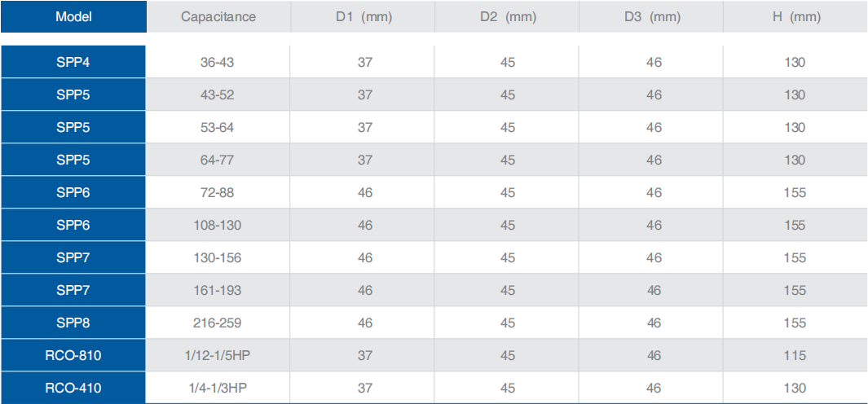Click the 130-156 capacitance value

(217, 257)
